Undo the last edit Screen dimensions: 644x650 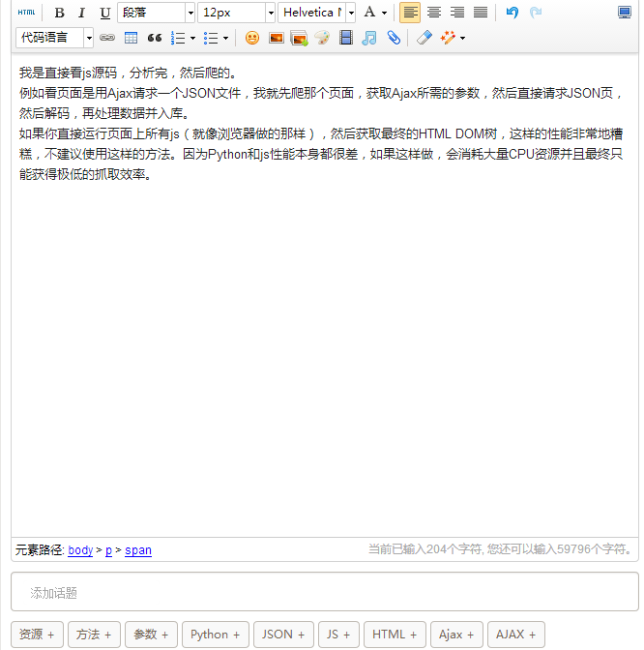(x=512, y=13)
